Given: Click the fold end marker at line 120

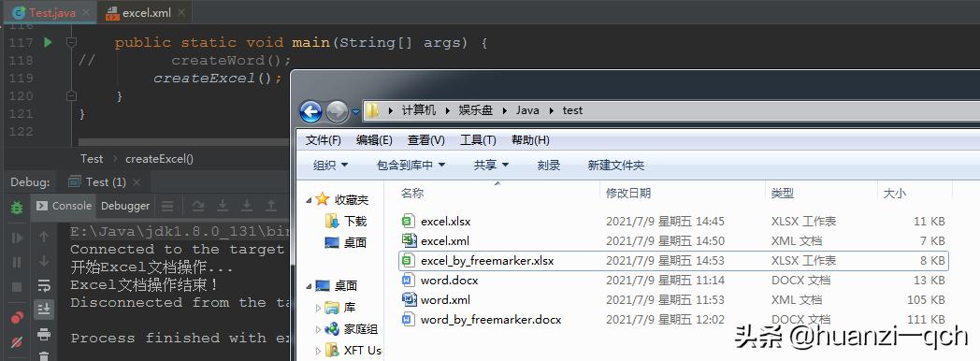Looking at the screenshot, I should 71,95.
